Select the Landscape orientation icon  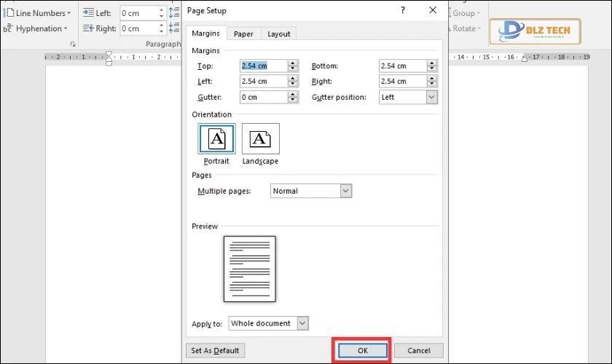(260, 138)
